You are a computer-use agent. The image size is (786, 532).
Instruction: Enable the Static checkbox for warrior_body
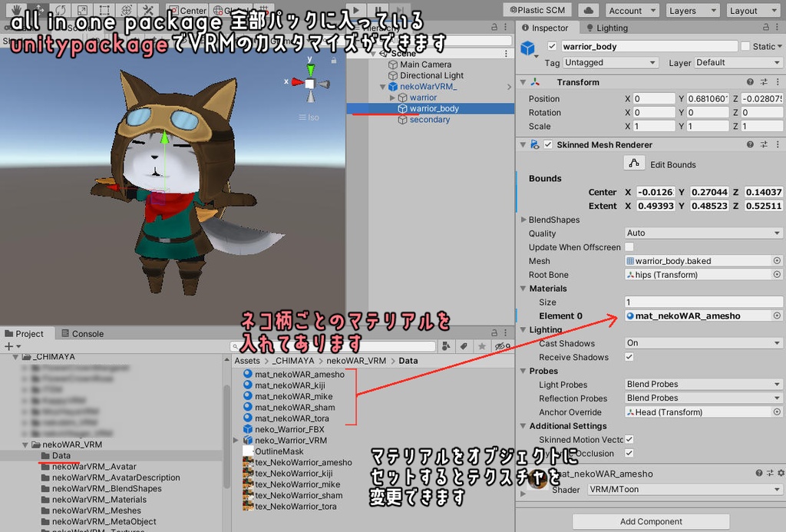point(744,46)
